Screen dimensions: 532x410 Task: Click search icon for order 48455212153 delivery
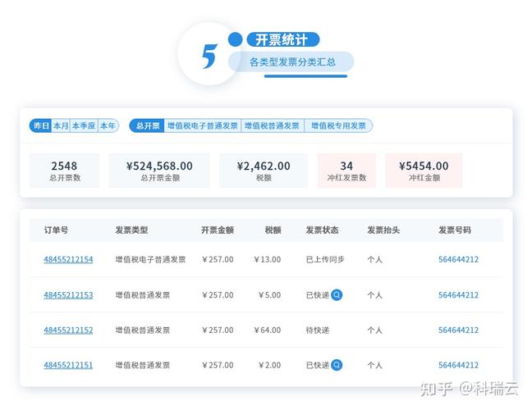337,295
